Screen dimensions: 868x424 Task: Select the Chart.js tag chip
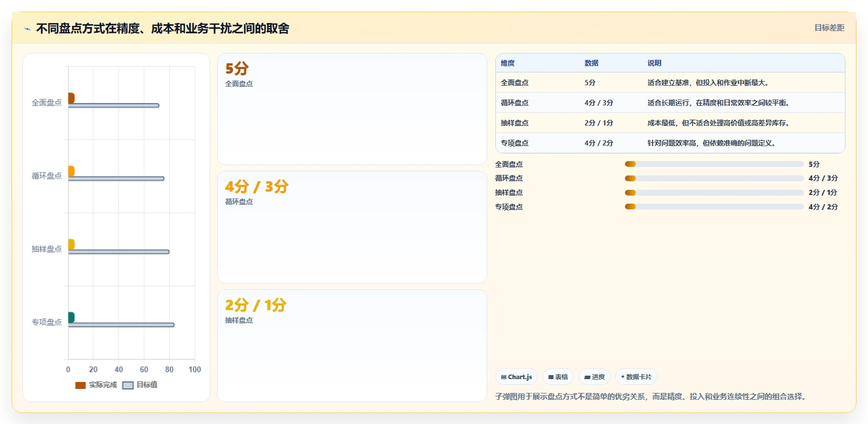click(x=517, y=377)
